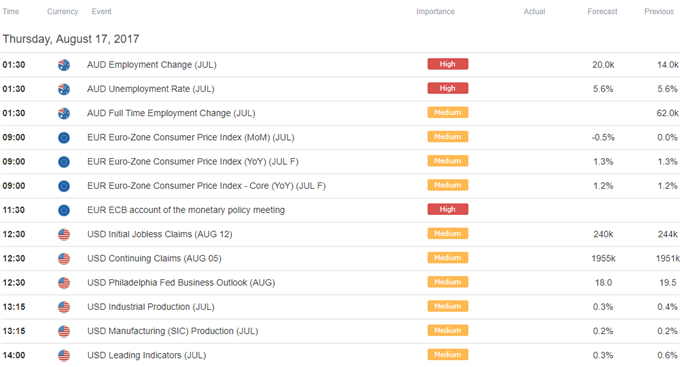Image resolution: width=680 pixels, height=367 pixels.
Task: Open AUD Unemployment Rate (JUL) event
Action: point(150,89)
